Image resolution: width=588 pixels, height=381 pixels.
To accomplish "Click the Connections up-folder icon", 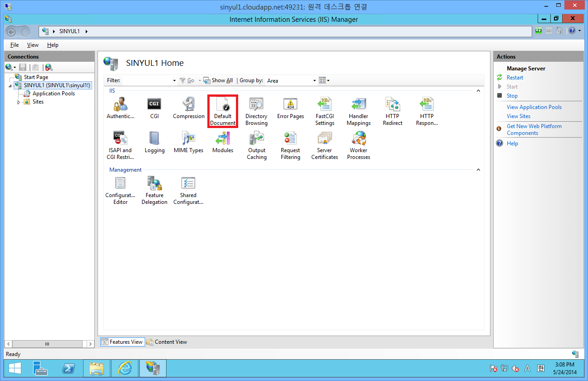I will coord(35,67).
